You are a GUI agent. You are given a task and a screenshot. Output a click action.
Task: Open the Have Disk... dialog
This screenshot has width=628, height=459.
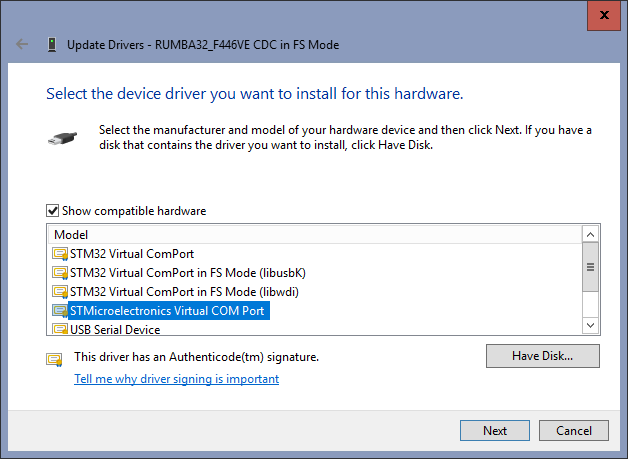[x=543, y=356]
